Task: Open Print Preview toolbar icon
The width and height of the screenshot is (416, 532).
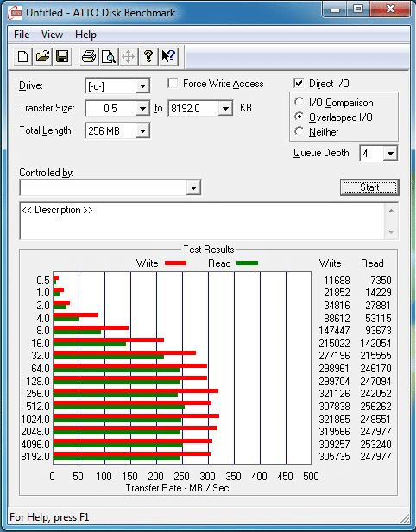Action: 109,56
